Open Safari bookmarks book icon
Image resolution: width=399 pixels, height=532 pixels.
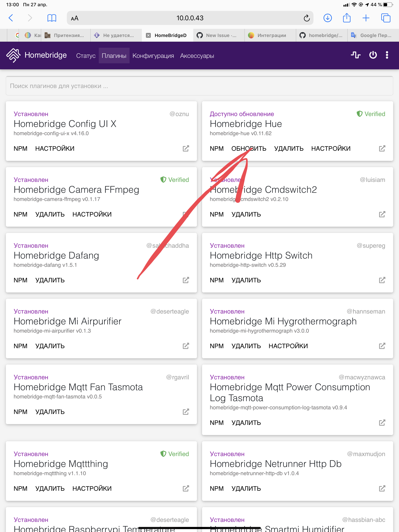click(x=52, y=18)
